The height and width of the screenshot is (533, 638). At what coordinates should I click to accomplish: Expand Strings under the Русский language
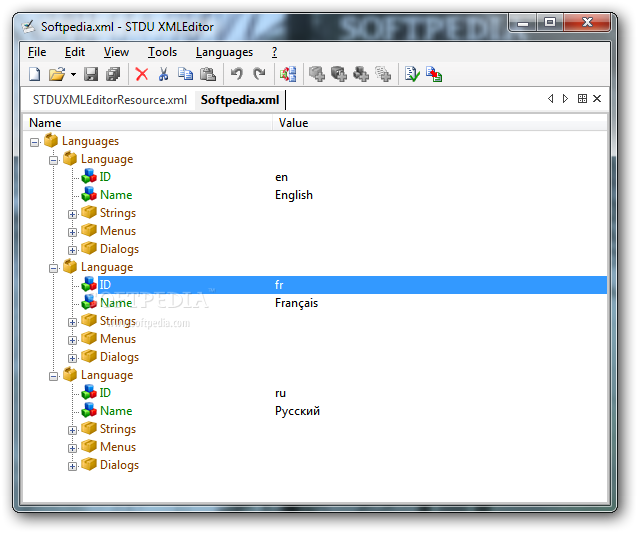(x=72, y=430)
